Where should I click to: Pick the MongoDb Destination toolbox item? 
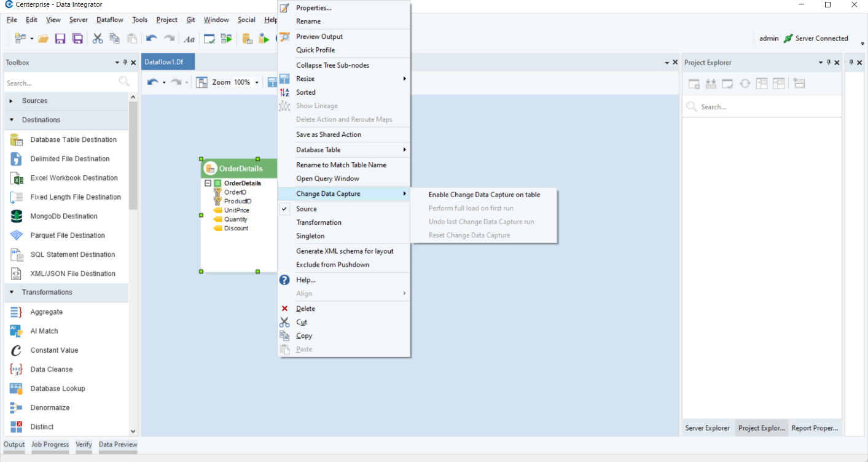[64, 216]
